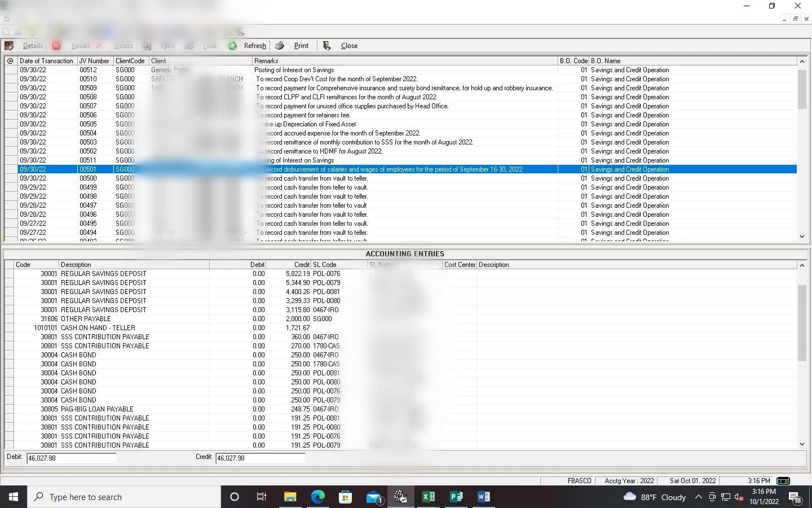
Task: Click up arrow of accounting entries scrollbar
Action: tap(802, 265)
